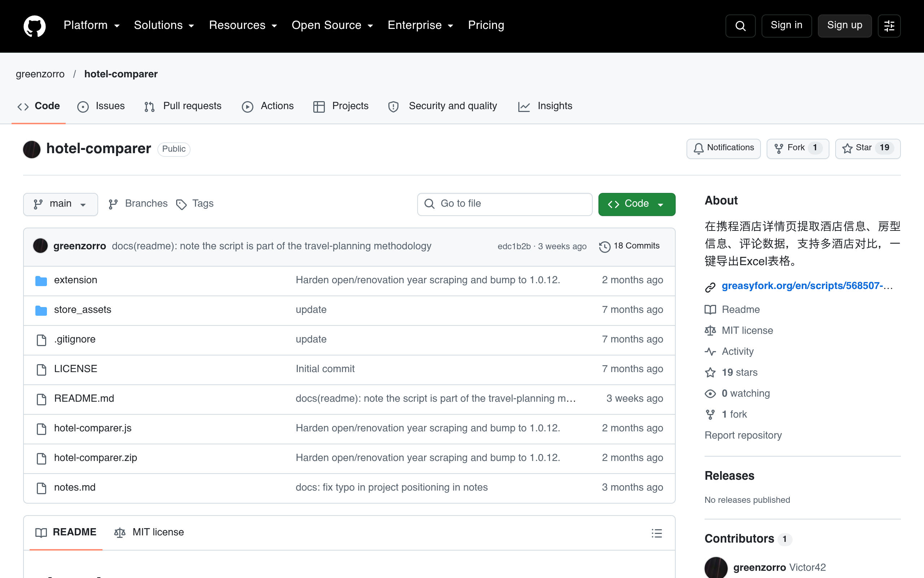
Task: Click the Sign up button
Action: pos(845,26)
